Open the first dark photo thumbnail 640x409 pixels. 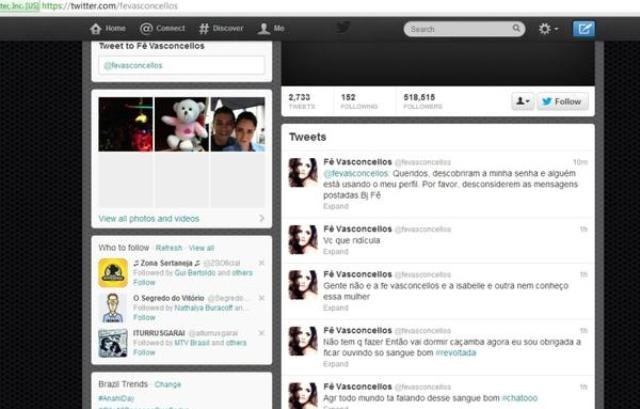click(x=126, y=124)
